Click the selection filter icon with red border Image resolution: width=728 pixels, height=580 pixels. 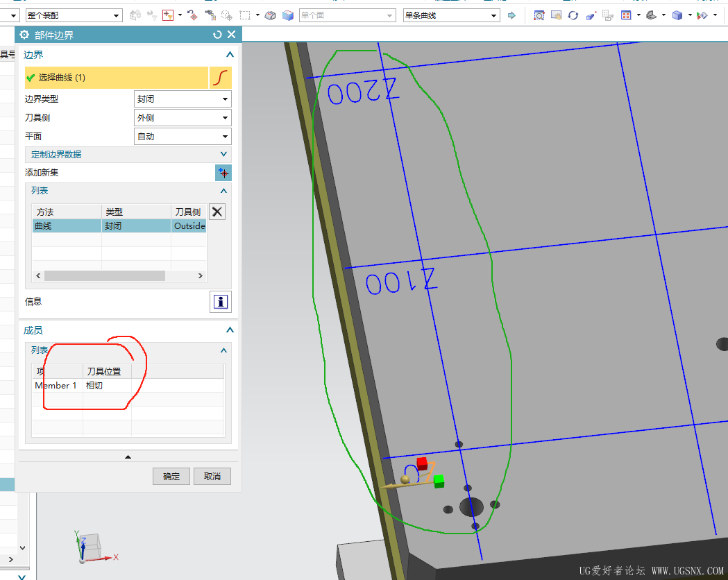[168, 15]
